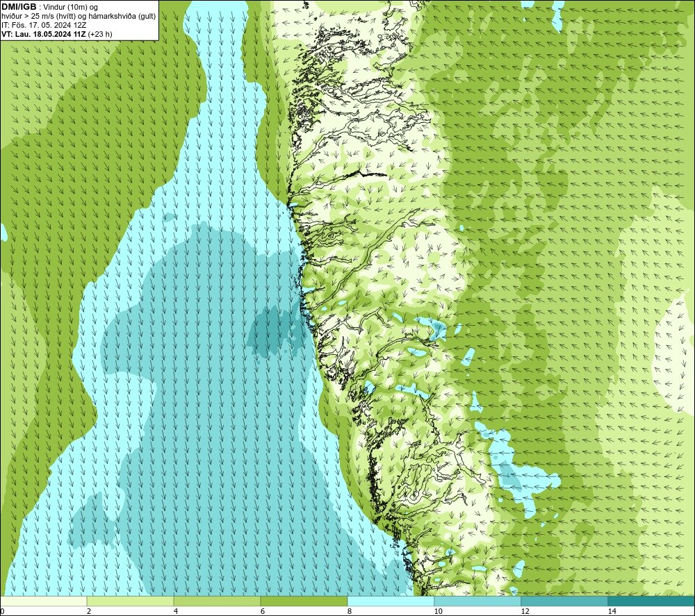Click the 2–4 m/s light green swatch
695x616 pixels.
[131, 601]
